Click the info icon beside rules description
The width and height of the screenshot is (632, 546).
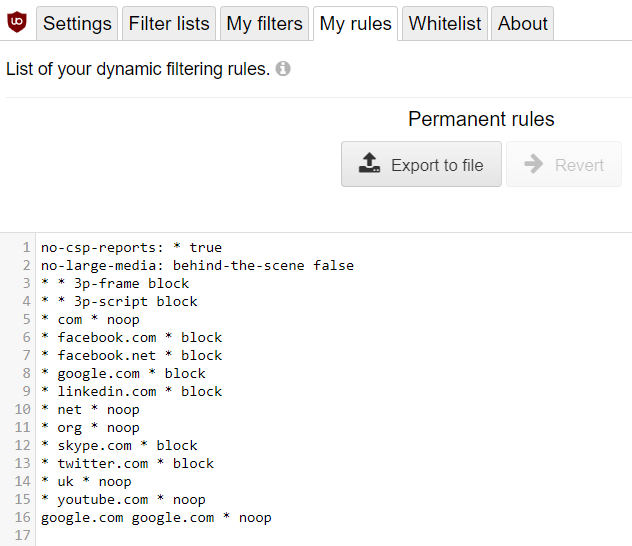coord(283,70)
